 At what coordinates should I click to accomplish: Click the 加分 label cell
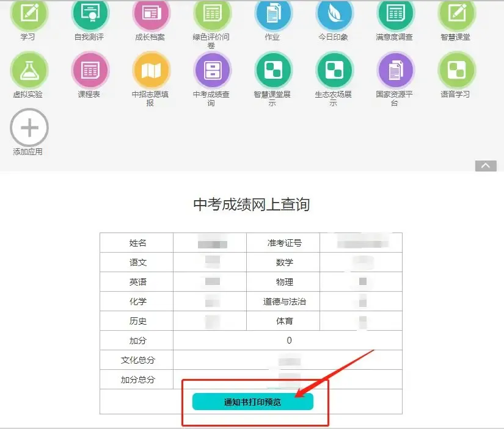point(137,341)
